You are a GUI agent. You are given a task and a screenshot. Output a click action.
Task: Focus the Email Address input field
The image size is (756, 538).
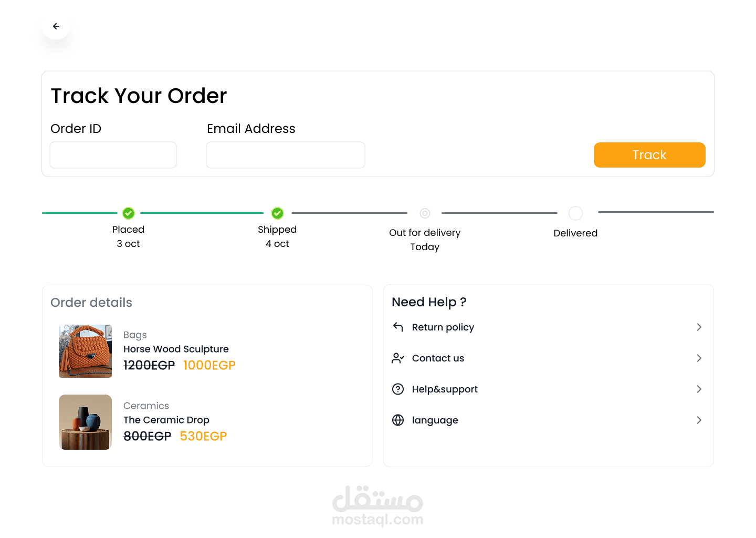[x=285, y=155]
